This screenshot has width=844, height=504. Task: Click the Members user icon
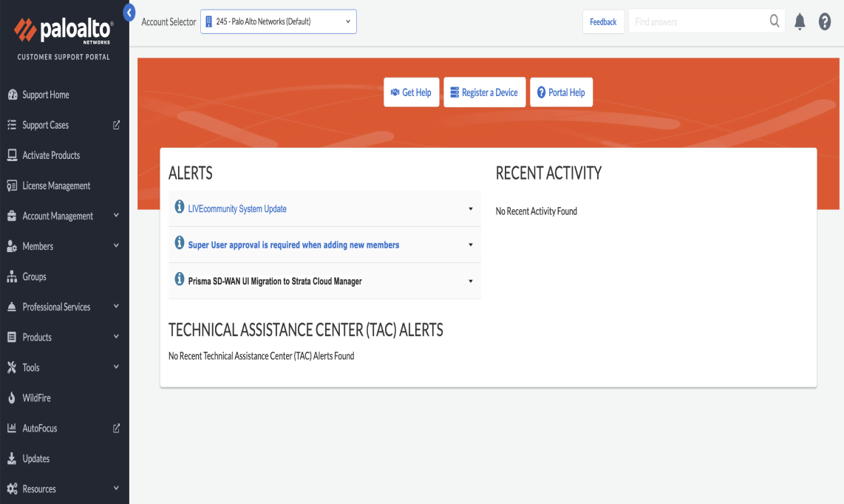pyautogui.click(x=12, y=246)
